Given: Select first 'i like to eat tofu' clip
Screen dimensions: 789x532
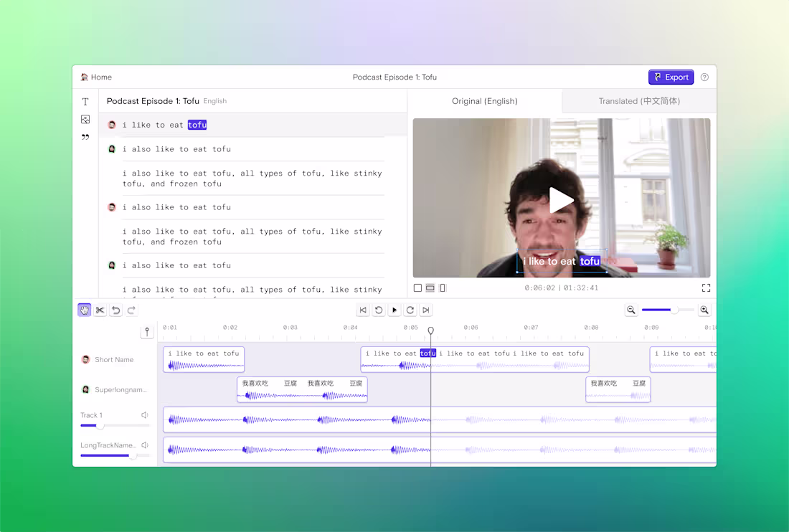Looking at the screenshot, I should click(204, 359).
